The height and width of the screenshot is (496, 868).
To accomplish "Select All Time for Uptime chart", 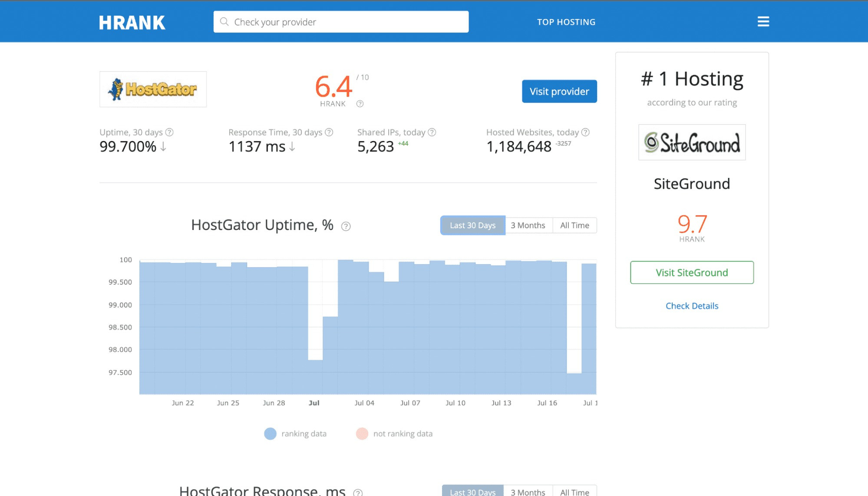I will [574, 225].
